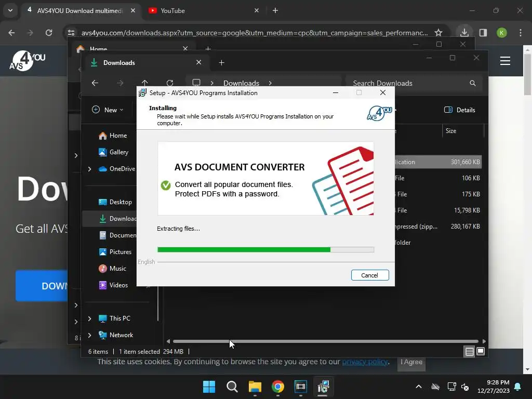Select the 301,660 KB file row
Image resolution: width=532 pixels, height=399 pixels.
tap(438, 162)
